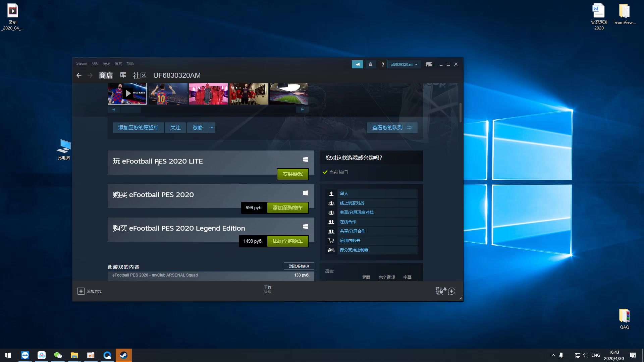Screen dimensions: 644x362
Task: Switch to the 社区 tab
Action: (x=140, y=75)
